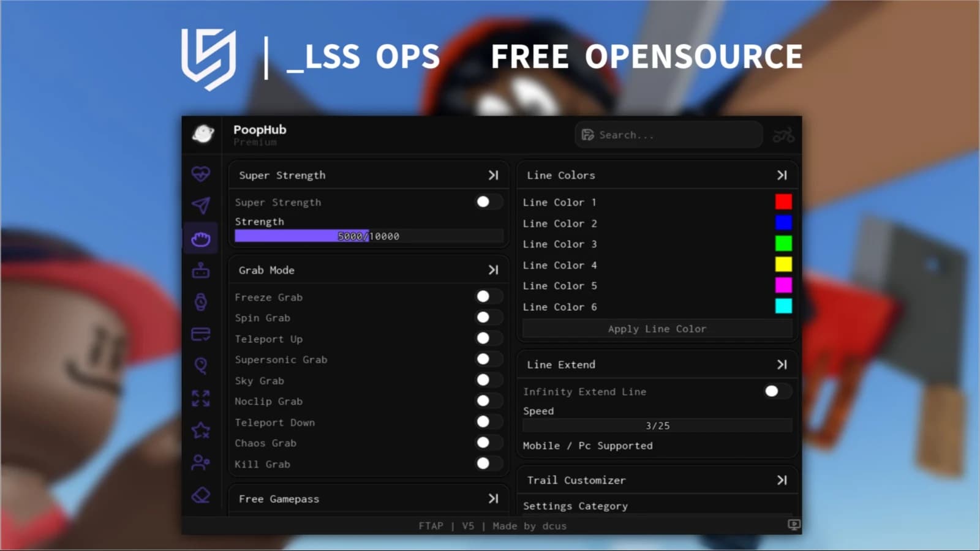
Task: Toggle Supersonic Grab on
Action: (489, 359)
